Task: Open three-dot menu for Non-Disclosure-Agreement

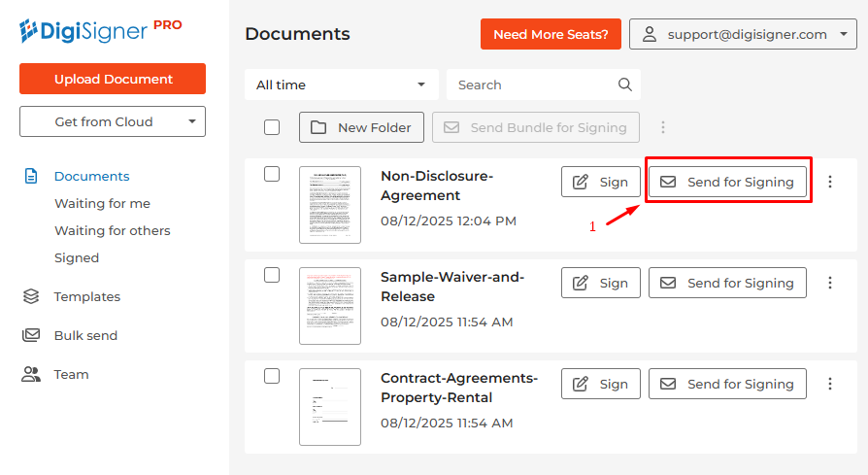Action: pos(830,182)
